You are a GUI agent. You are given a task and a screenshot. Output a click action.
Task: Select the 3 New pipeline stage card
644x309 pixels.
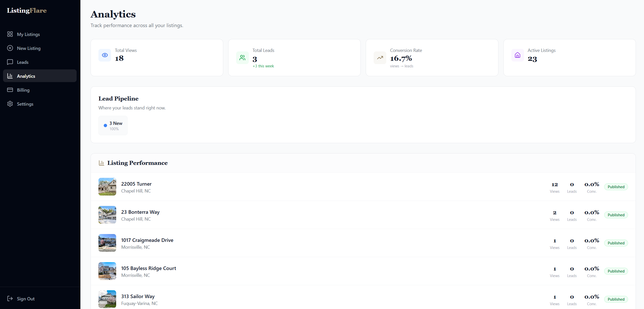(113, 125)
